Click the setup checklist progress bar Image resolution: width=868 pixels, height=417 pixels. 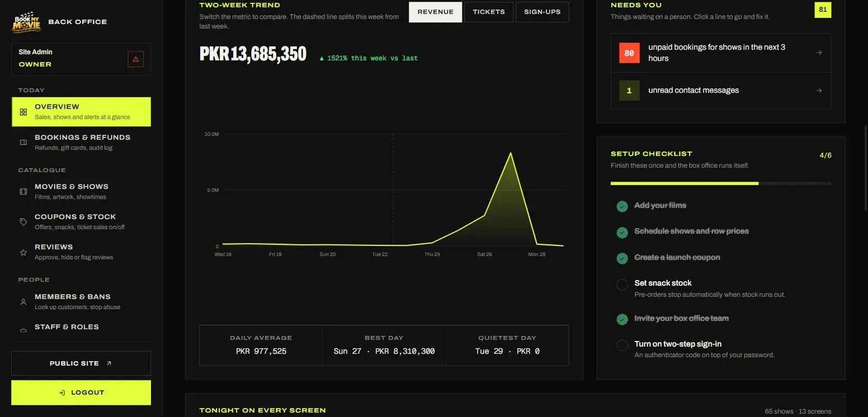721,183
